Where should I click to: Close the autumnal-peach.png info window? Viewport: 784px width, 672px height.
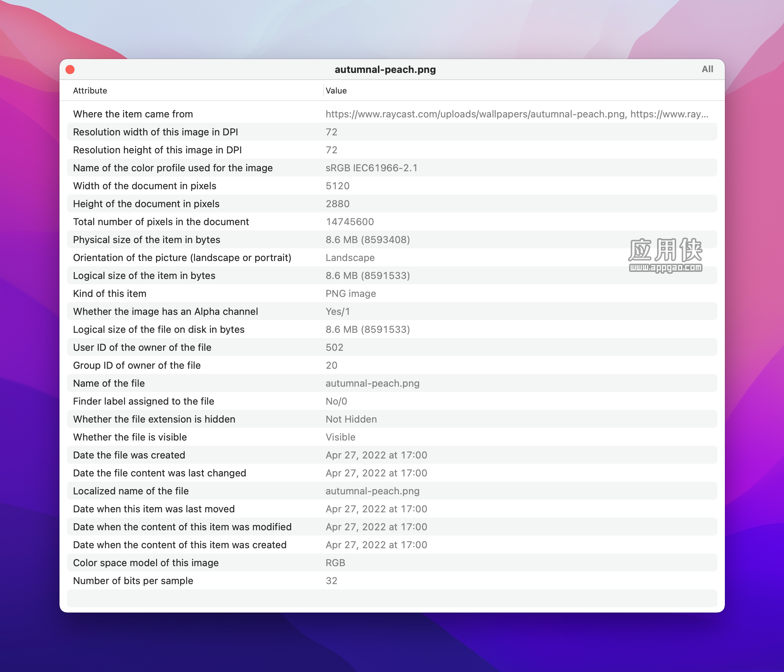tap(70, 70)
